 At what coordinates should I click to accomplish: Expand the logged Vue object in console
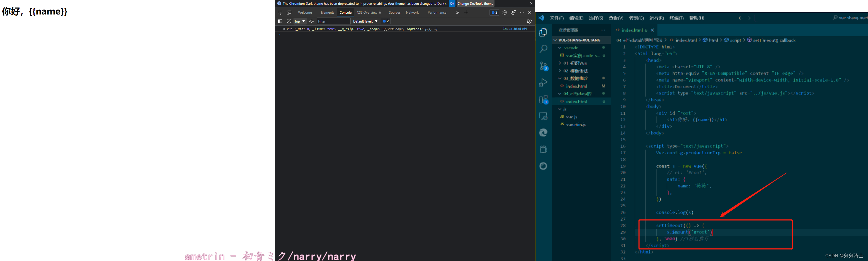(284, 29)
